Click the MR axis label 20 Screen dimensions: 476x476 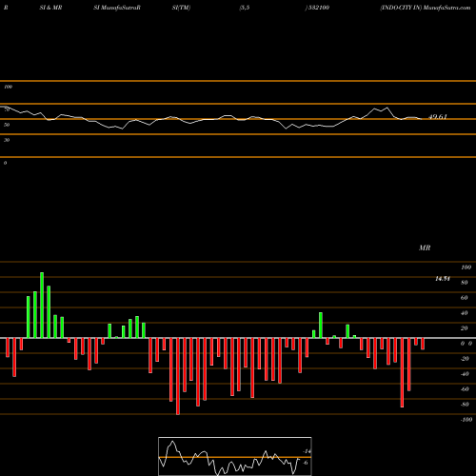[465, 328]
